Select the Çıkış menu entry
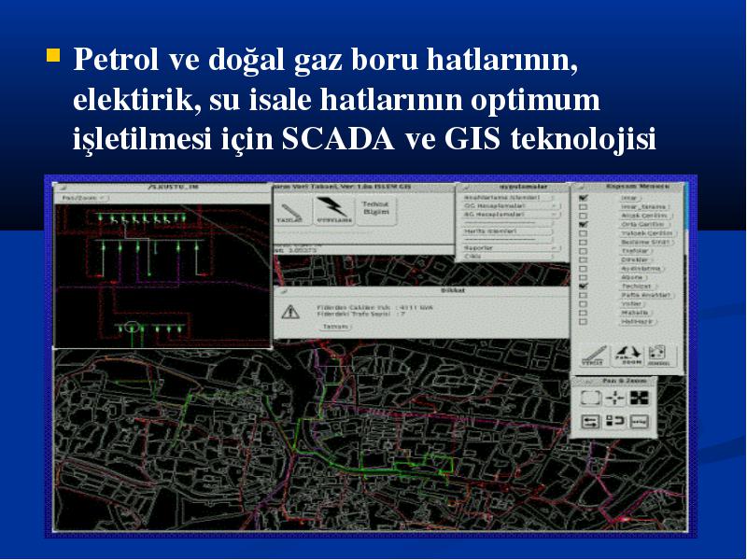The height and width of the screenshot is (560, 747). pos(508,257)
